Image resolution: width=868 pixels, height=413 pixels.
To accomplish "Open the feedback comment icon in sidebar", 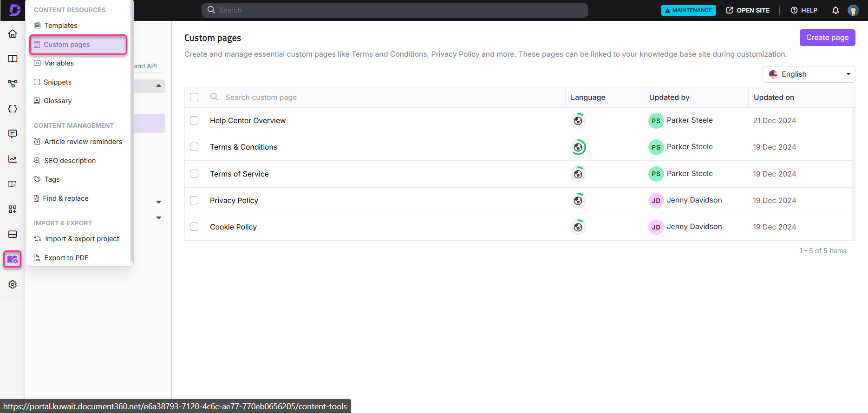I will (x=13, y=134).
